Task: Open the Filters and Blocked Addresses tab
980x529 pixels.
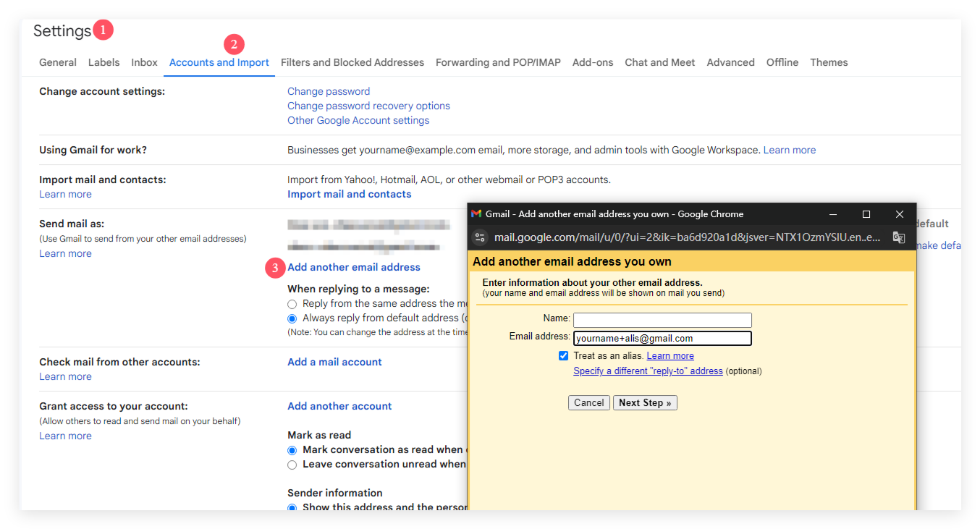Action: tap(352, 62)
